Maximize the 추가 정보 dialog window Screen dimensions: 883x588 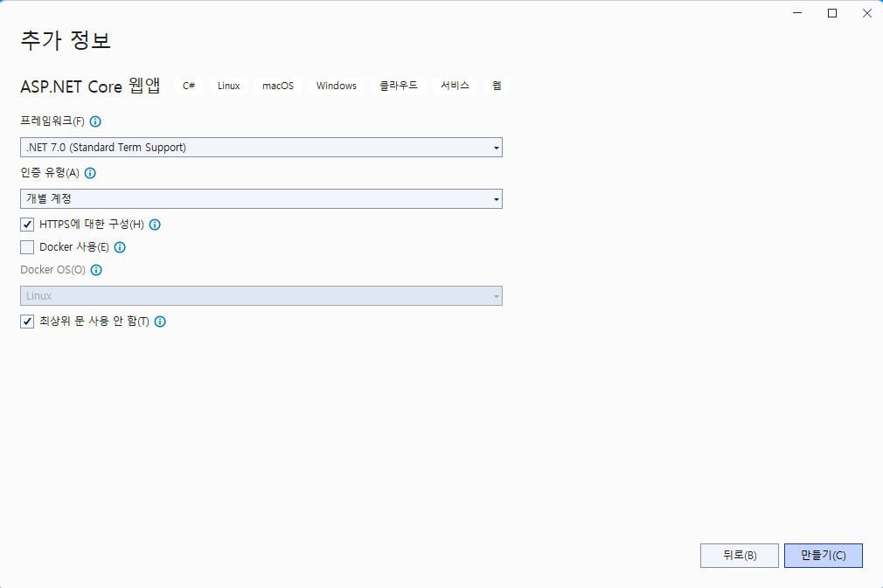[832, 13]
